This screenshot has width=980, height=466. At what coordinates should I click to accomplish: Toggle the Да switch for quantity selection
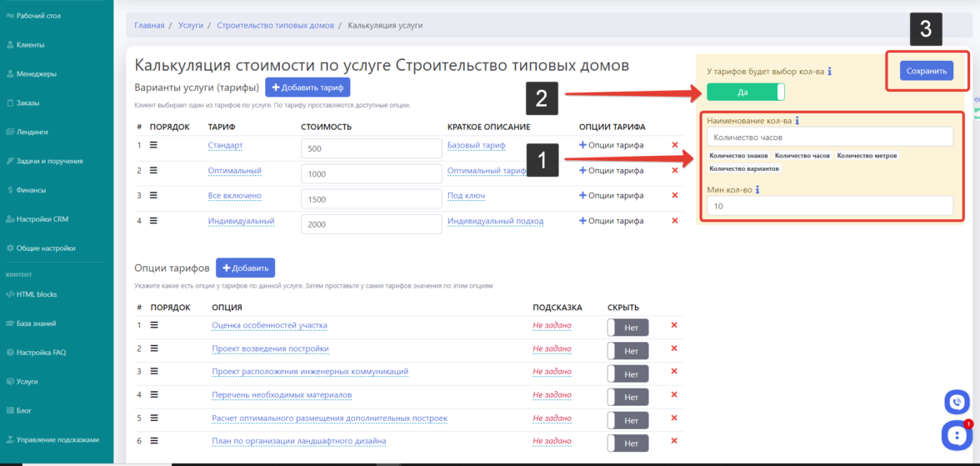pyautogui.click(x=745, y=92)
